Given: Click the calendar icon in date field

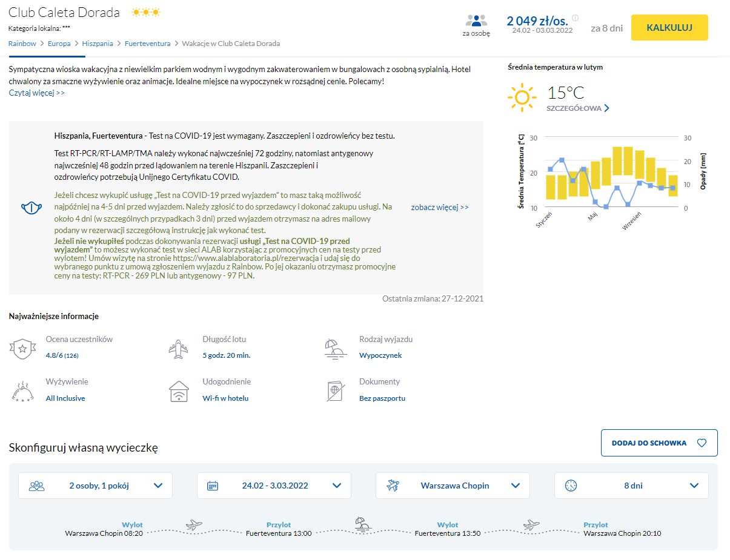Looking at the screenshot, I should coord(213,486).
